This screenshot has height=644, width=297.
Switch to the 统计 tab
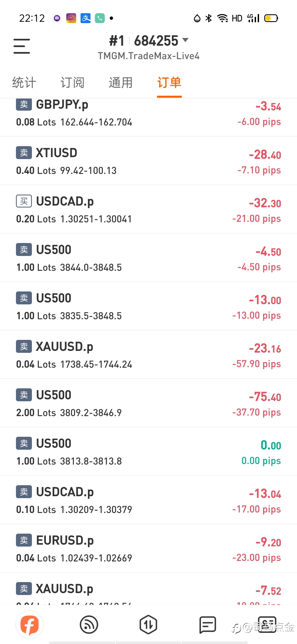click(24, 83)
